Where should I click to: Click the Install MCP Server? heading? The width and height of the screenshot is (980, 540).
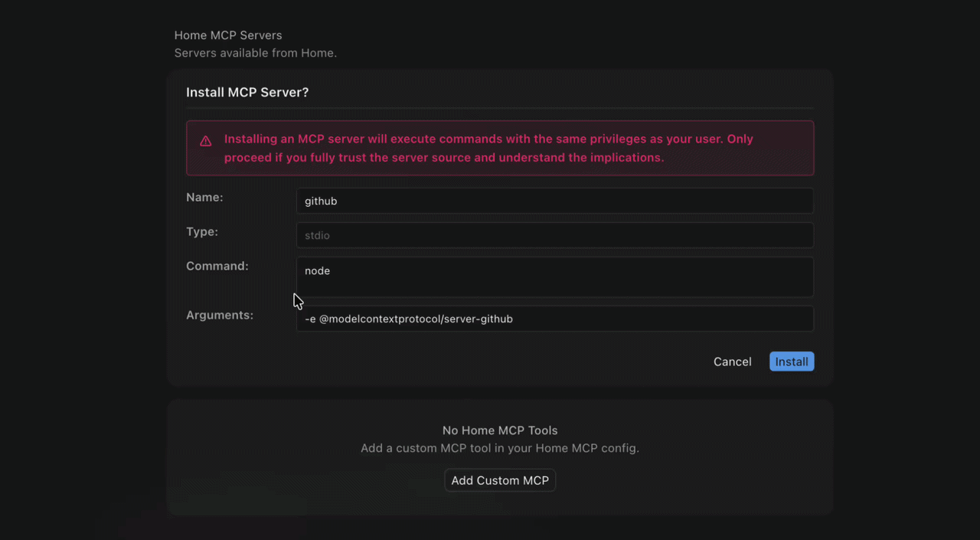(247, 92)
